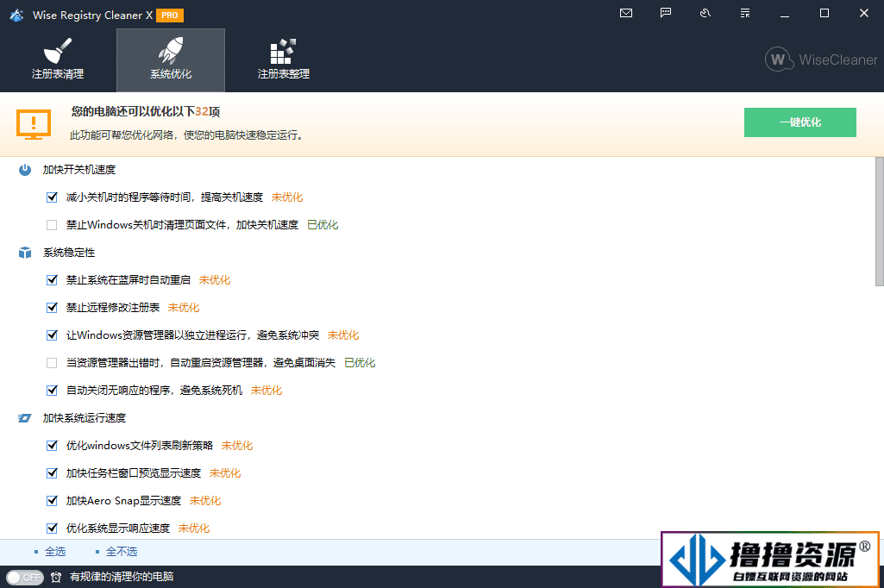The image size is (884, 588).
Task: Click the 加快开关机速度 section header
Action: pyautogui.click(x=79, y=170)
